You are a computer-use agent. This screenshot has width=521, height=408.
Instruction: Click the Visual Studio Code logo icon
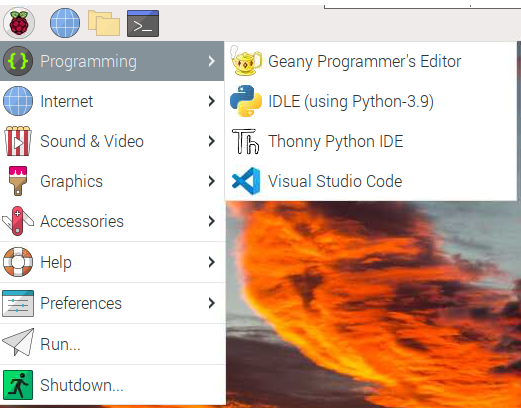246,181
